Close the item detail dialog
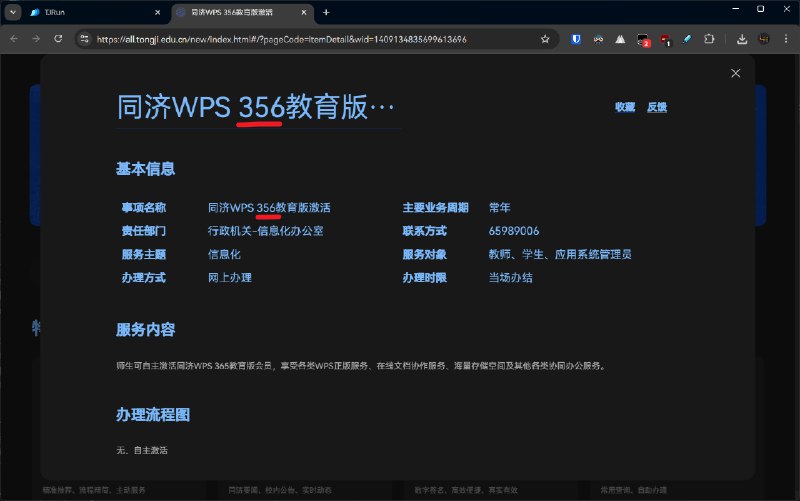This screenshot has width=800, height=501. (735, 73)
